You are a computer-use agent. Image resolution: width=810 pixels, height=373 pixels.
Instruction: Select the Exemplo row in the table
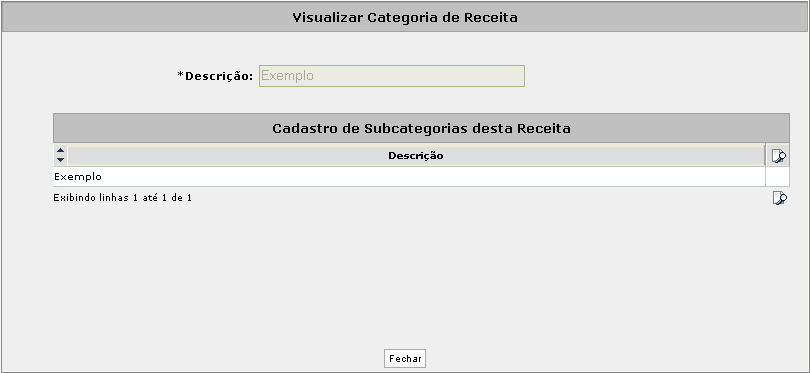(x=409, y=177)
